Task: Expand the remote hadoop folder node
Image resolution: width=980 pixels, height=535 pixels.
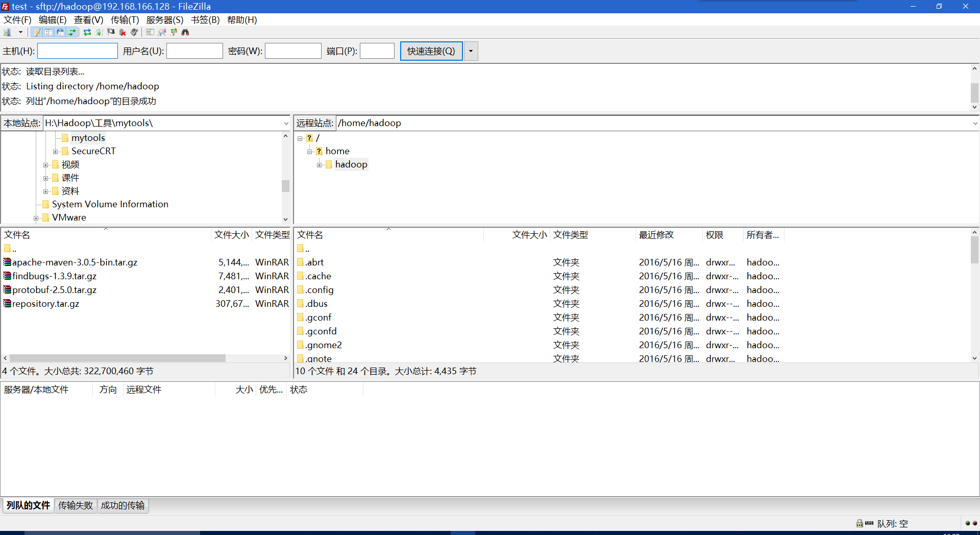Action: tap(320, 165)
